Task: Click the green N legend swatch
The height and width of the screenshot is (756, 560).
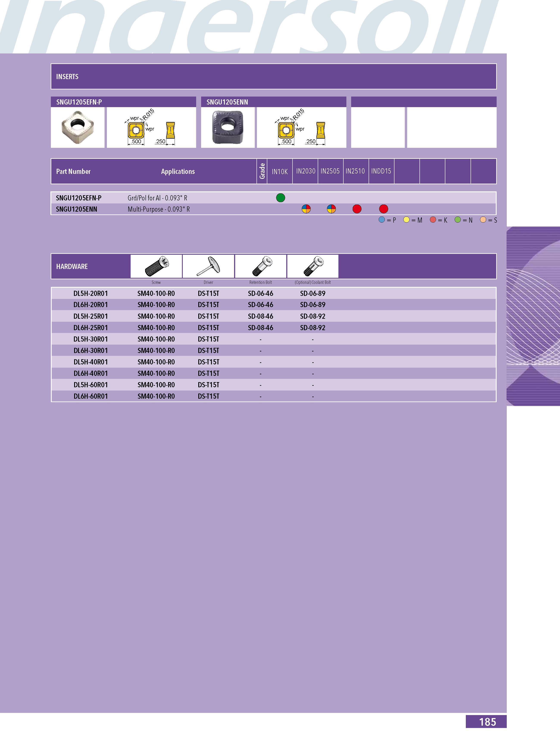Action: click(x=458, y=220)
